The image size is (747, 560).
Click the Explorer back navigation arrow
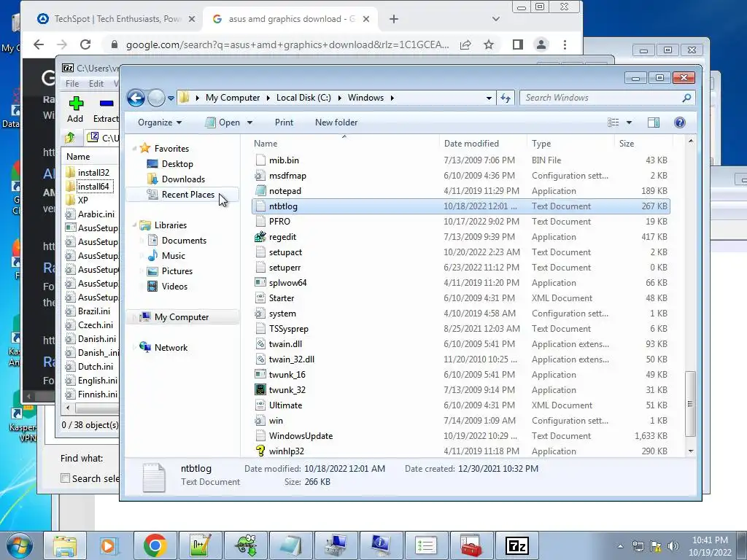point(136,98)
